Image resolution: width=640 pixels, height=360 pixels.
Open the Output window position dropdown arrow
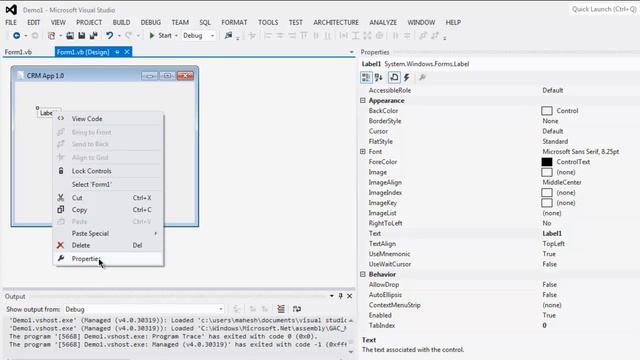point(331,296)
